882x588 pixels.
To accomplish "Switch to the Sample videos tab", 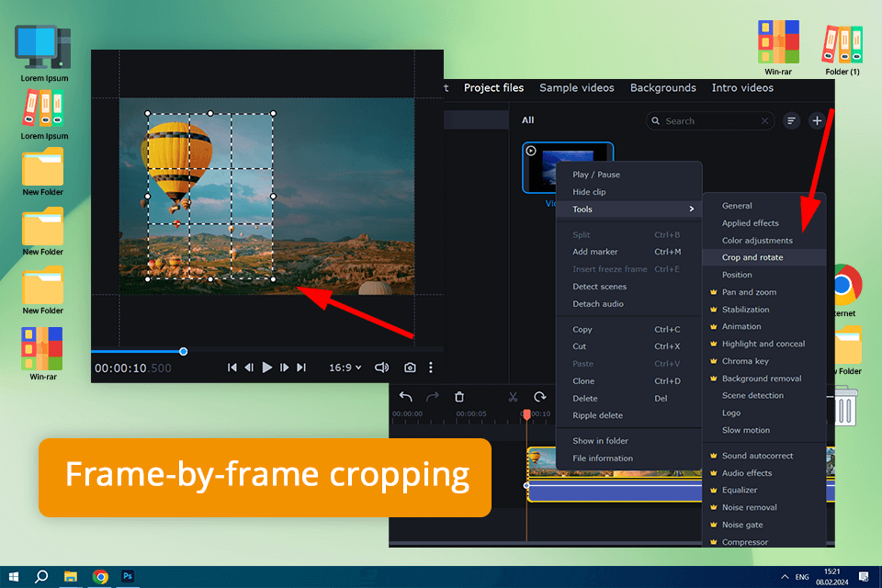I will pyautogui.click(x=577, y=88).
